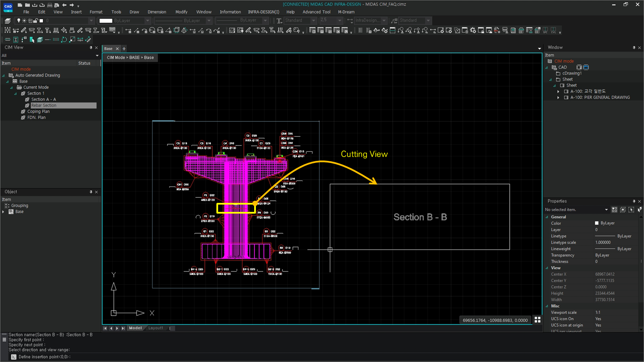Select the Layer Manager icon below the menu bar
644x362 pixels.
pos(7,20)
